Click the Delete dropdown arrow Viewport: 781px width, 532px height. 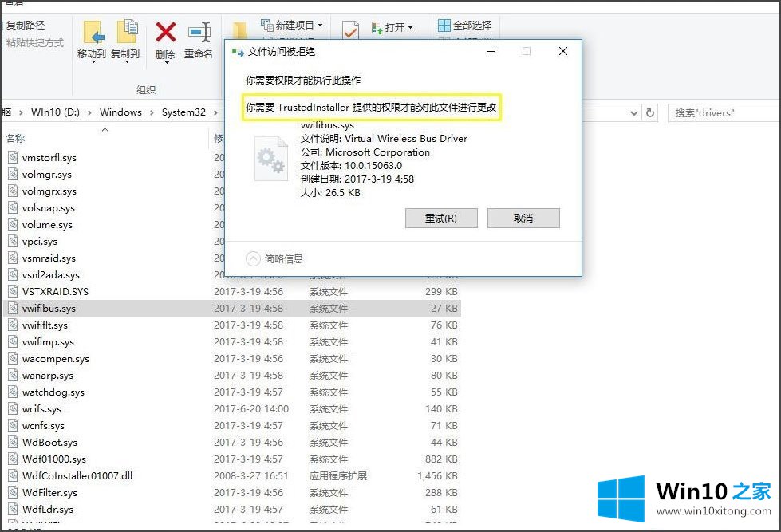tap(167, 62)
